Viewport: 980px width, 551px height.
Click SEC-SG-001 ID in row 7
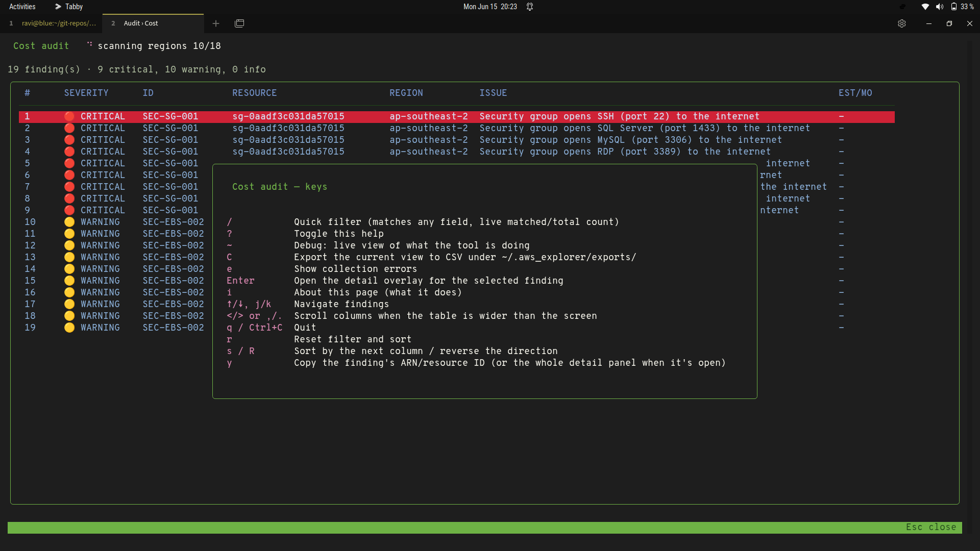click(170, 187)
